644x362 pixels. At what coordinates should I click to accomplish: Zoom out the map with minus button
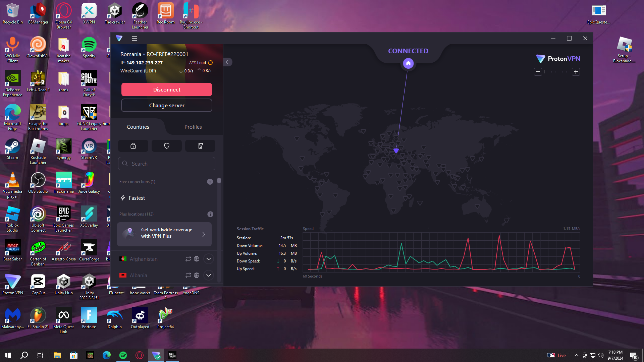click(x=538, y=72)
